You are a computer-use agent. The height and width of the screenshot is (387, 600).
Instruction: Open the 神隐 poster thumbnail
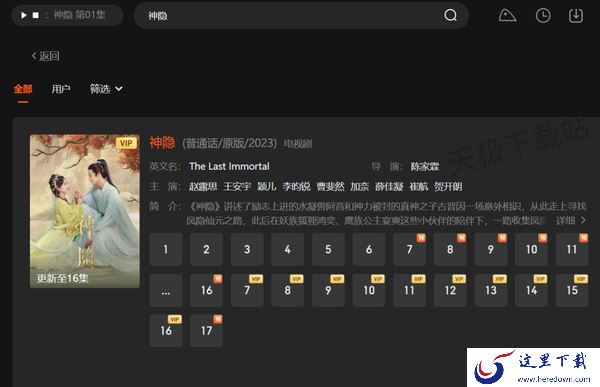(85, 211)
